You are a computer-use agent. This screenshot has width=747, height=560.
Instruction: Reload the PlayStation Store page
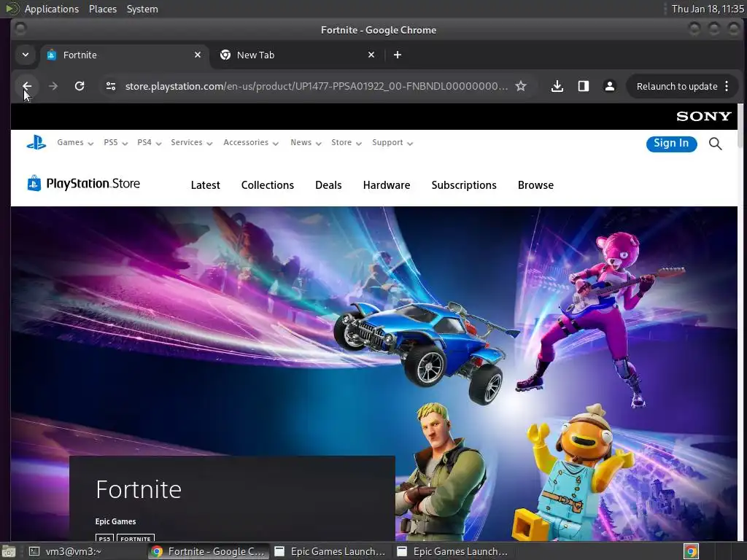click(x=80, y=86)
